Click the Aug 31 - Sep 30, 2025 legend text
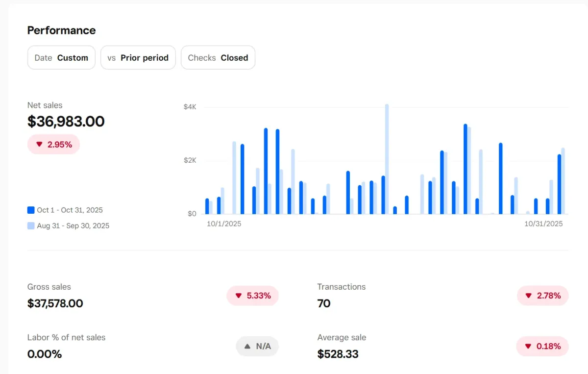 73,226
